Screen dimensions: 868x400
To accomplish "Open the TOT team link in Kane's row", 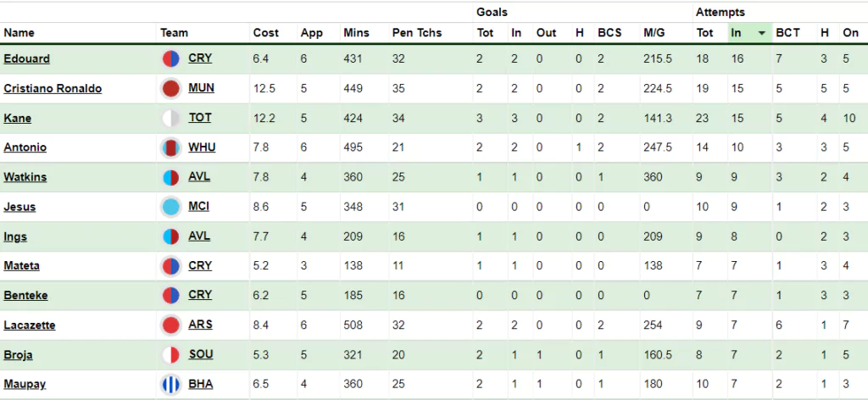I will [x=200, y=117].
